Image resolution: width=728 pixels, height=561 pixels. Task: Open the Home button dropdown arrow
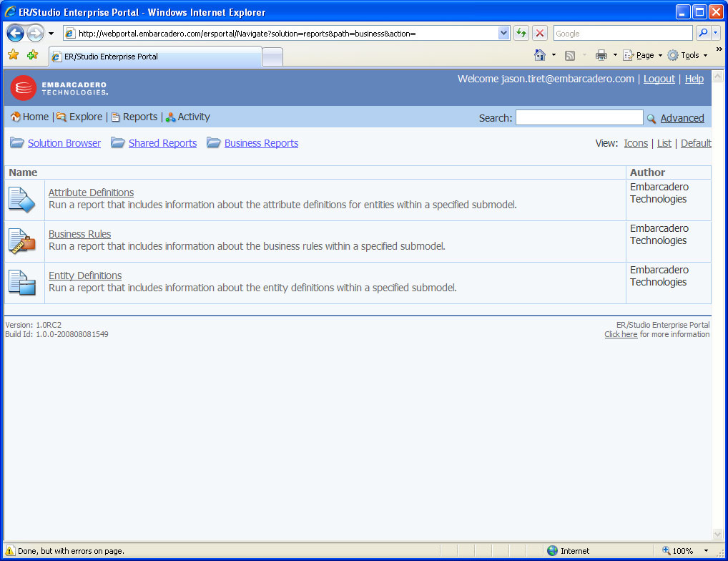pyautogui.click(x=554, y=55)
